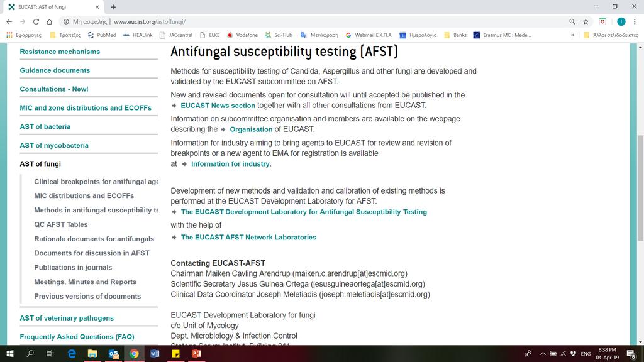Click the site security info icon
This screenshot has height=362, width=644.
pyautogui.click(x=65, y=22)
